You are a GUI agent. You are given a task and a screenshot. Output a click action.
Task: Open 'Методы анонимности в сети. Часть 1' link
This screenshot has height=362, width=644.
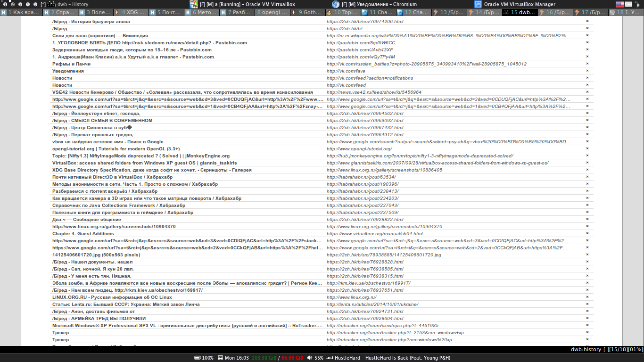tap(135, 184)
